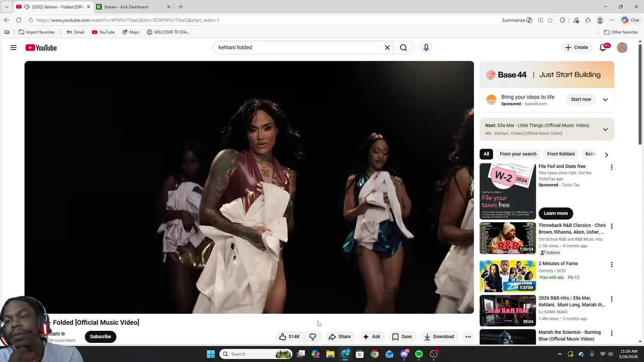Click Start now on Base44 ad
Image resolution: width=644 pixels, height=362 pixels.
[581, 100]
